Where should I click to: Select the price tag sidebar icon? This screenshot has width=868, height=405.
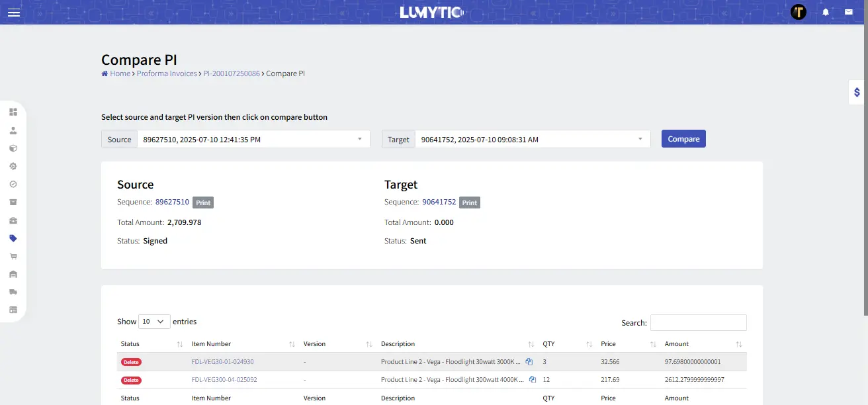[x=13, y=238]
